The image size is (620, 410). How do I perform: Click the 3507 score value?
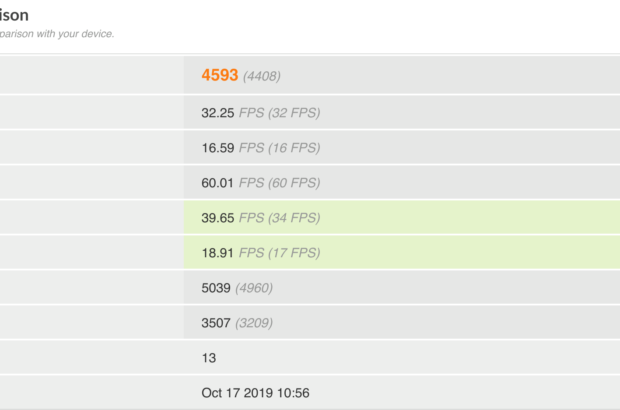[x=216, y=322]
